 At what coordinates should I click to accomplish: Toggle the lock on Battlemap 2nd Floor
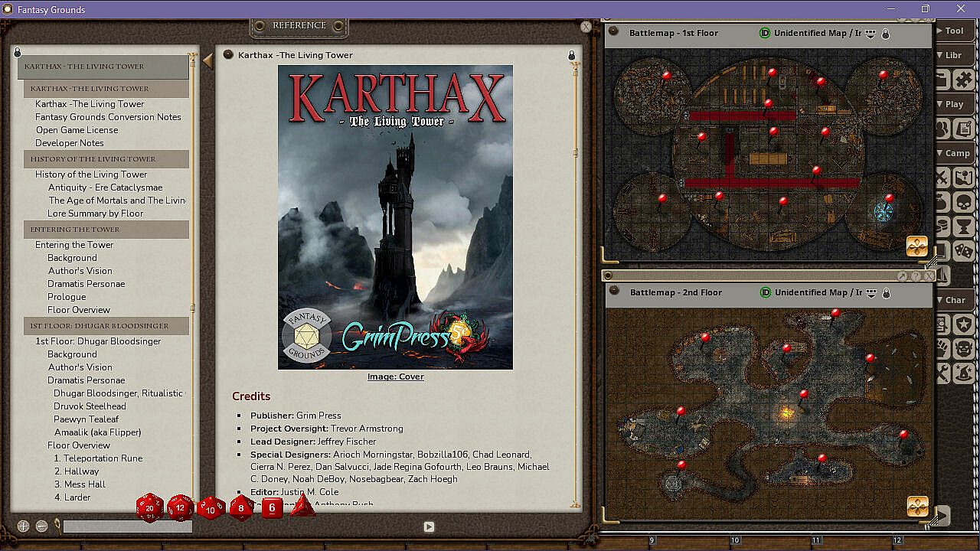(x=887, y=293)
